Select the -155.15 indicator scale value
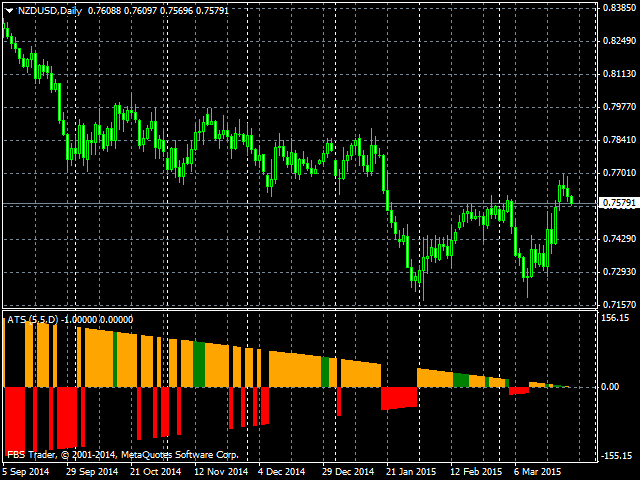640x480 pixels. coord(614,457)
